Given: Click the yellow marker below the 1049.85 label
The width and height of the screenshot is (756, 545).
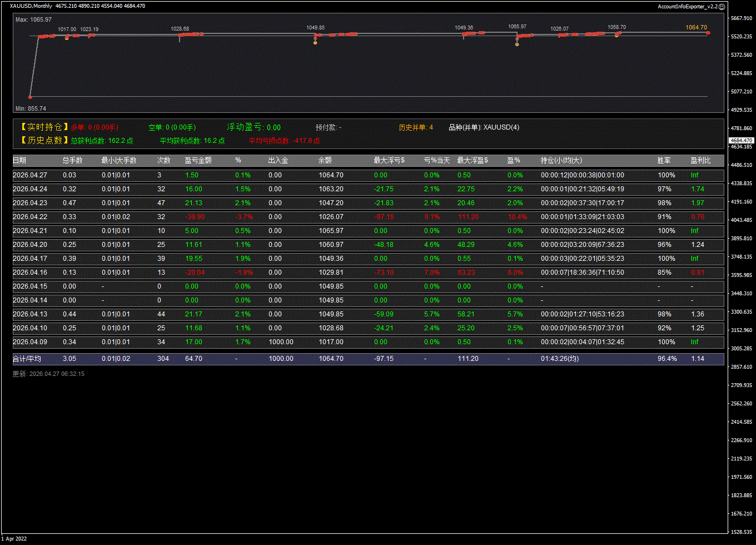Looking at the screenshot, I should (x=315, y=43).
